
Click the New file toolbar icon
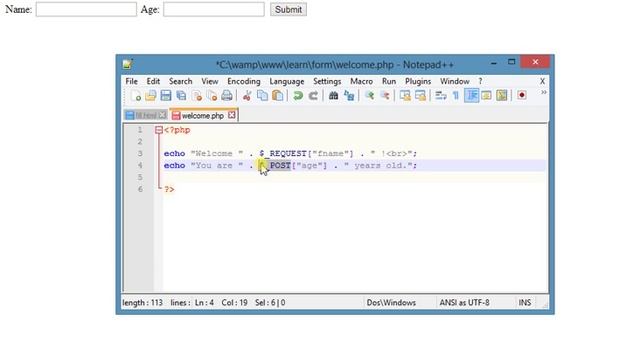[136, 96]
